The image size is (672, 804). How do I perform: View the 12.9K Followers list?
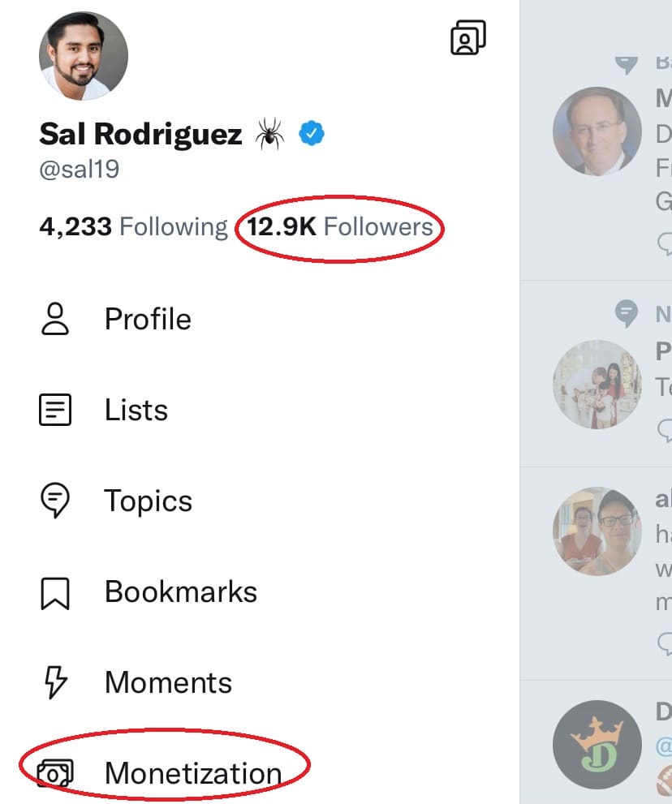pos(340,226)
